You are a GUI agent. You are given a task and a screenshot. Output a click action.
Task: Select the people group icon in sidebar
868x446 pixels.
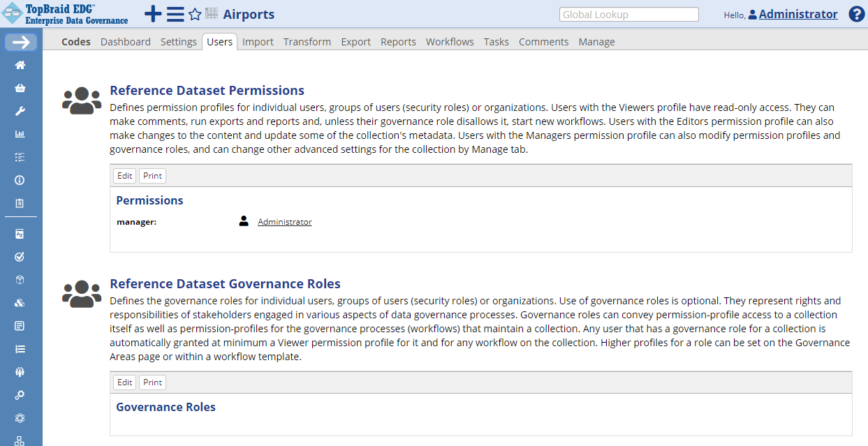coord(20,371)
